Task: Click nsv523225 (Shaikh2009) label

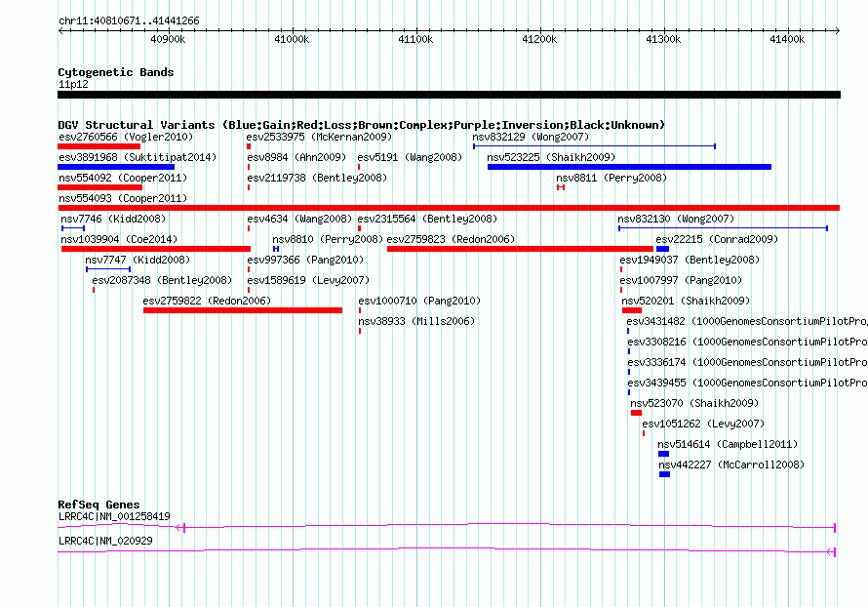Action: [x=551, y=157]
